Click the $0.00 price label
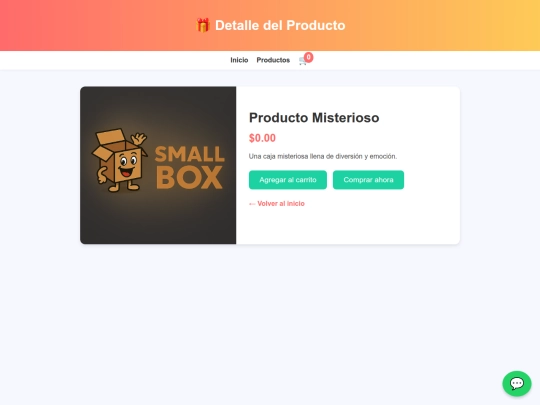The height and width of the screenshot is (405, 540). point(262,138)
